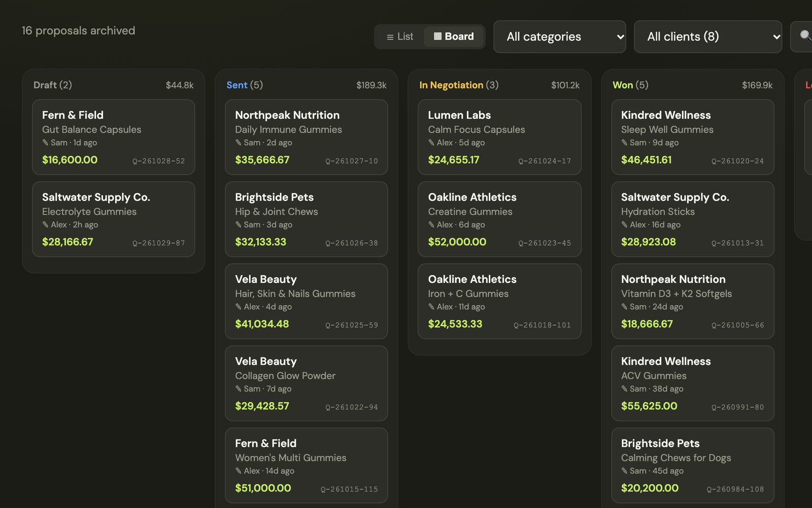Click the Hydration Sticks proposal

point(693,219)
